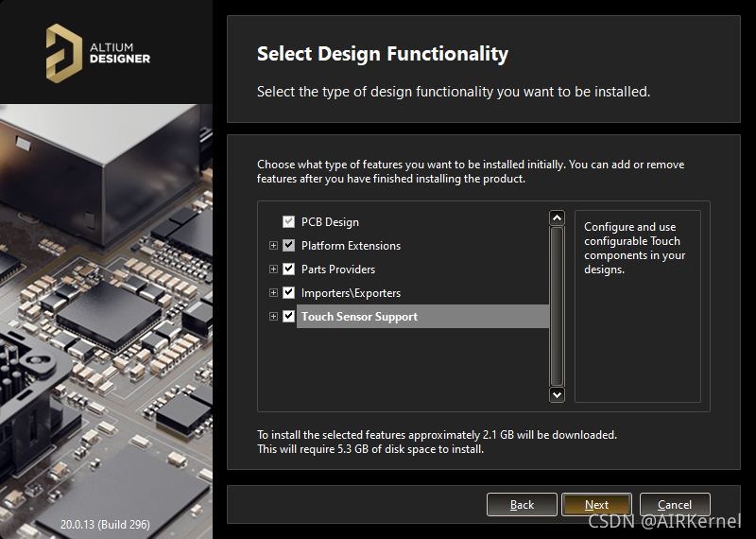The image size is (756, 539).
Task: Expand the Platform Extensions tree node
Action: tap(274, 246)
